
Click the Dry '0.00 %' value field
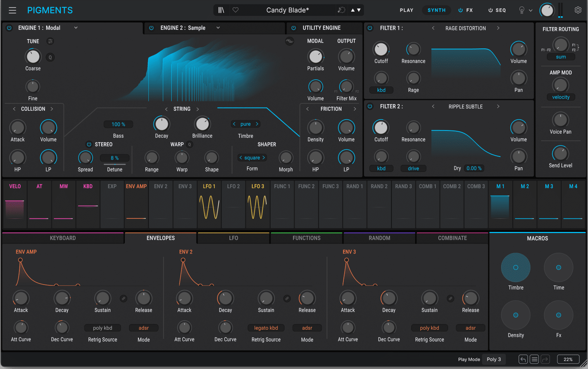pos(474,168)
